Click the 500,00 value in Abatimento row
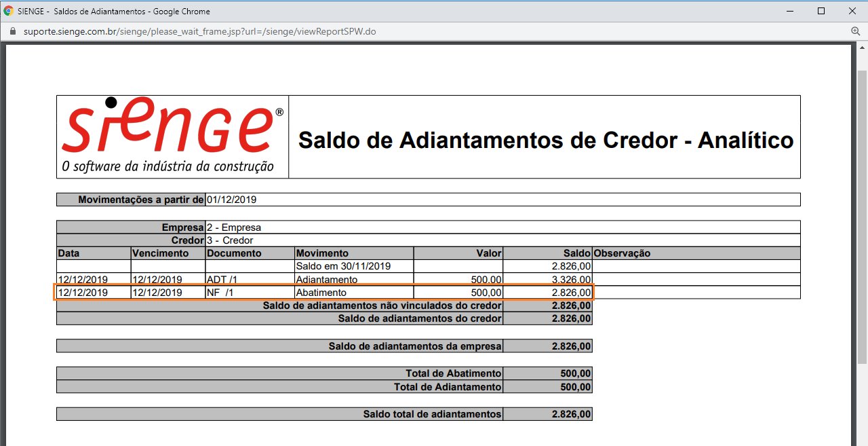Screen dimensions: 868x446 pyautogui.click(x=486, y=293)
